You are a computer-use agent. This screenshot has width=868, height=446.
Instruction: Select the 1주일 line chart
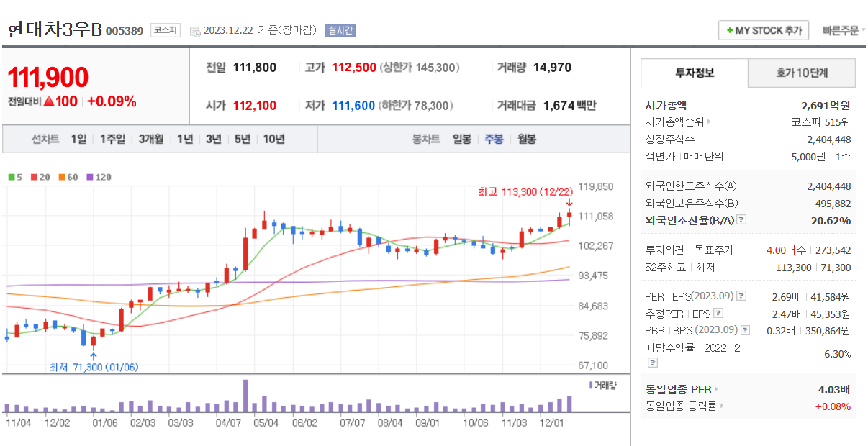click(112, 139)
